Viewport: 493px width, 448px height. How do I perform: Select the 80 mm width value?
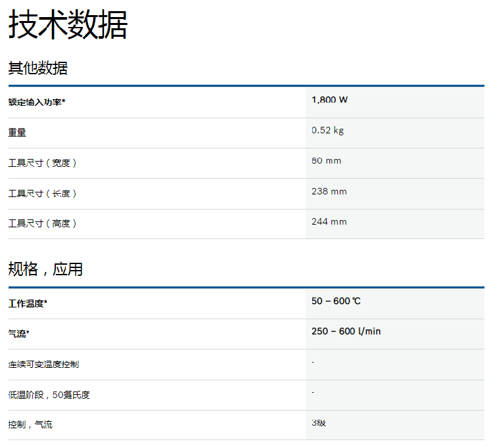point(326,161)
